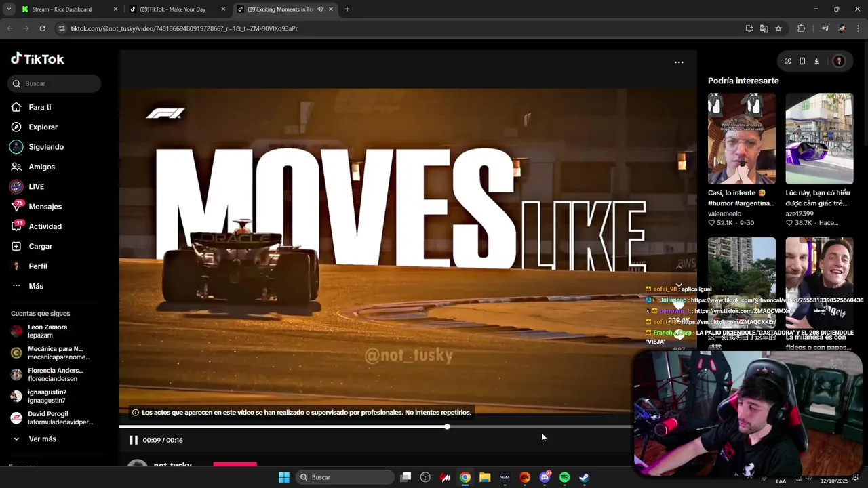Open Task View from the taskbar
Screen dimensions: 868x488
406,477
